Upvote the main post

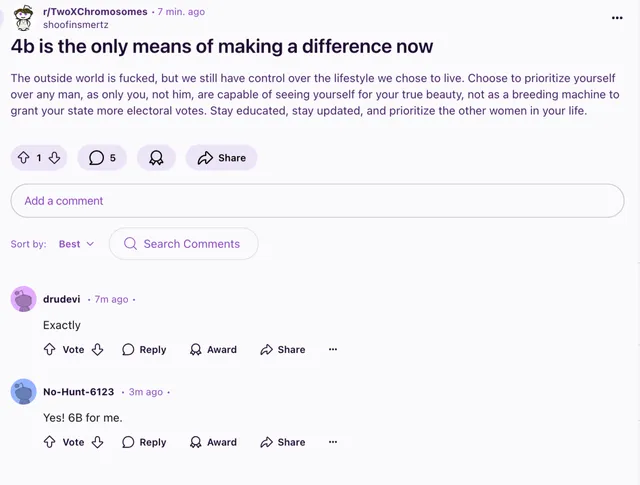tap(24, 157)
